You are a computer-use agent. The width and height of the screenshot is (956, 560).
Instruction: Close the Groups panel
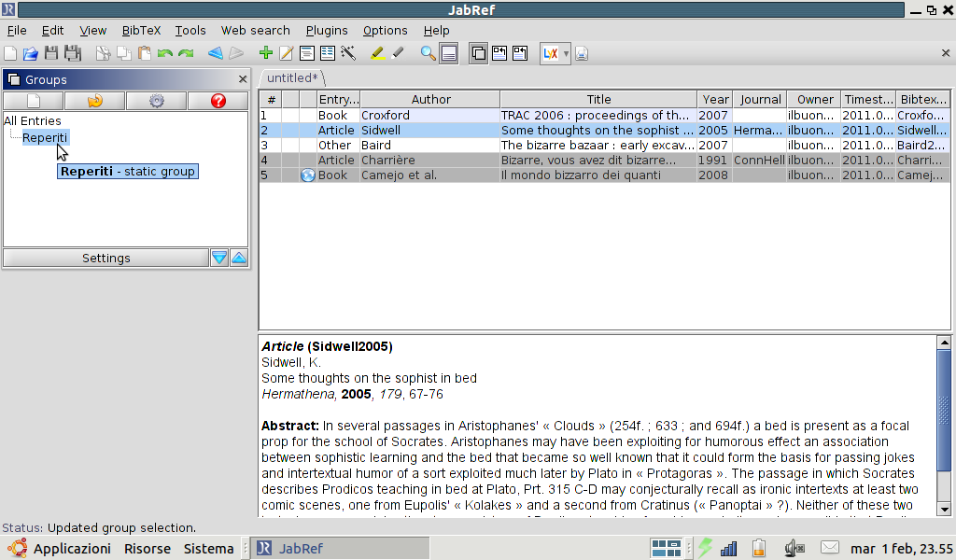243,79
